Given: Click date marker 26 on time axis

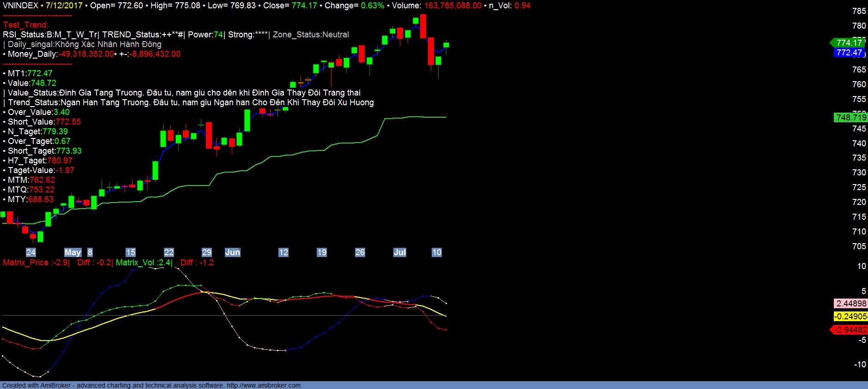Looking at the screenshot, I should point(360,252).
